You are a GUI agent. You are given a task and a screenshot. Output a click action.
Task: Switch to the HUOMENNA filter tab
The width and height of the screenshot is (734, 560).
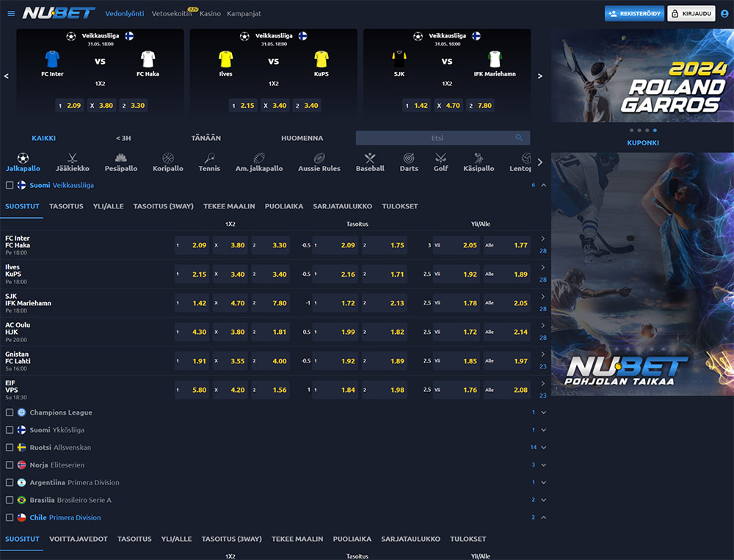pos(302,138)
